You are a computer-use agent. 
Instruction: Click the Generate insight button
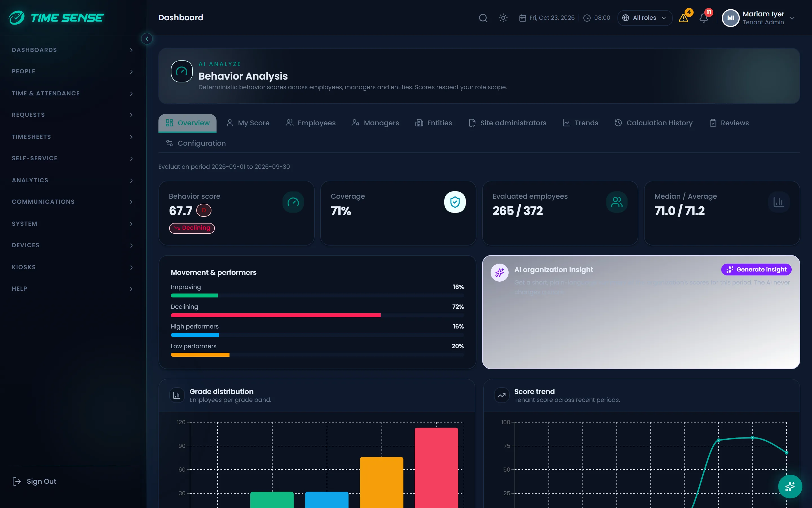pos(756,270)
